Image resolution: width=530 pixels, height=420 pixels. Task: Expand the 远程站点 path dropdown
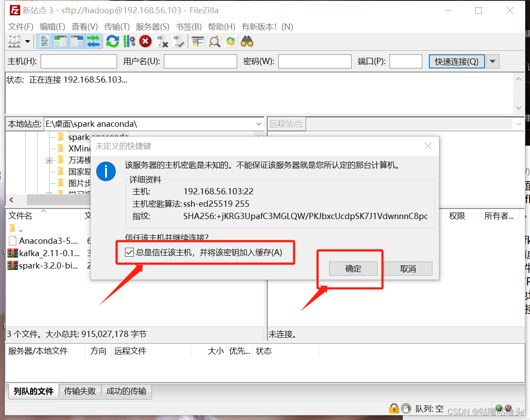pyautogui.click(x=519, y=124)
